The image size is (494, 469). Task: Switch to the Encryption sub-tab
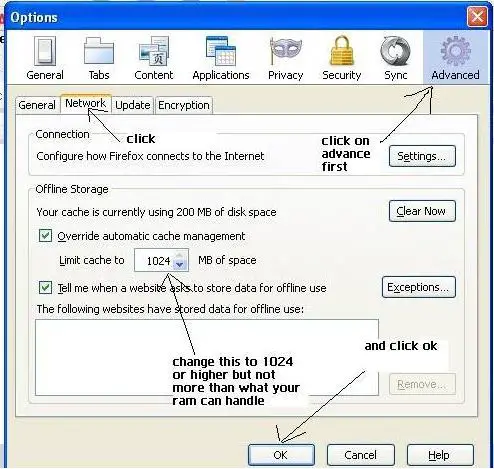click(x=184, y=105)
